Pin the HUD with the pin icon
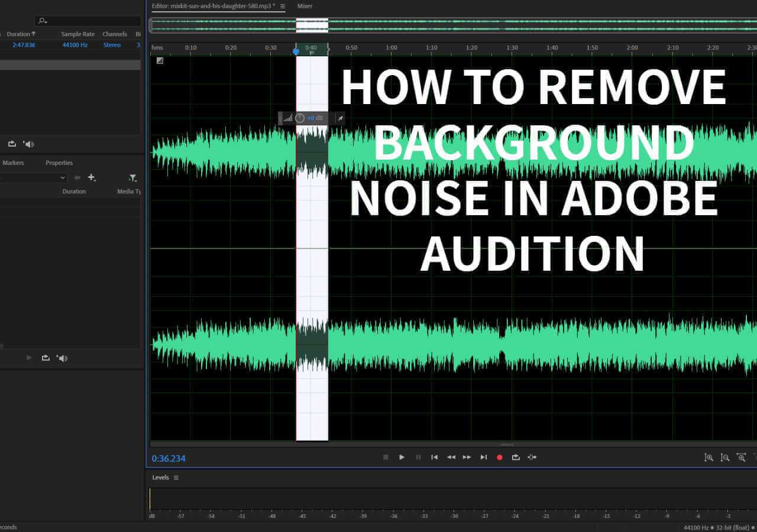757x532 pixels. point(340,118)
